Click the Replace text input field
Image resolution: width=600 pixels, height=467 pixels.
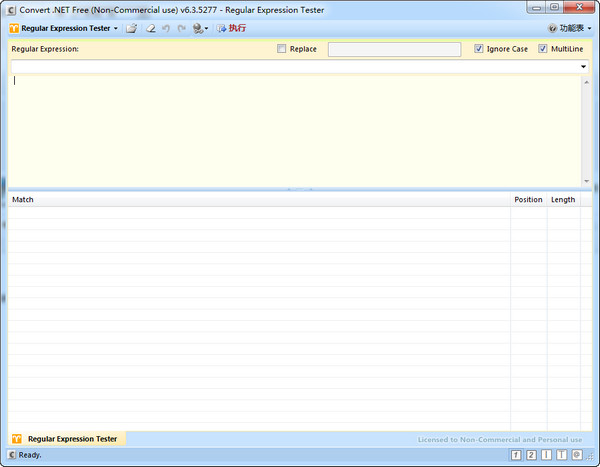tap(394, 49)
